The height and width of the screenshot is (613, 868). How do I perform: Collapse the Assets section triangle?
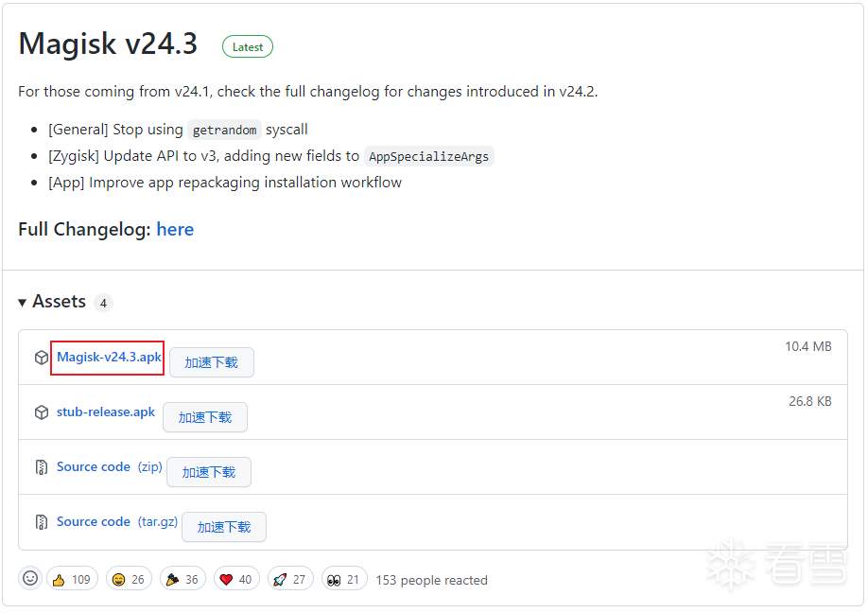coord(22,303)
